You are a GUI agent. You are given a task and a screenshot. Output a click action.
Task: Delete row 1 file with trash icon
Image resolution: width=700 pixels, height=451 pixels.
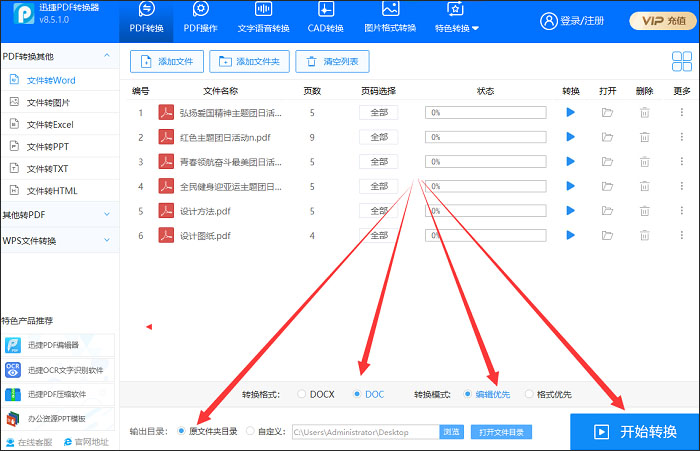point(645,113)
